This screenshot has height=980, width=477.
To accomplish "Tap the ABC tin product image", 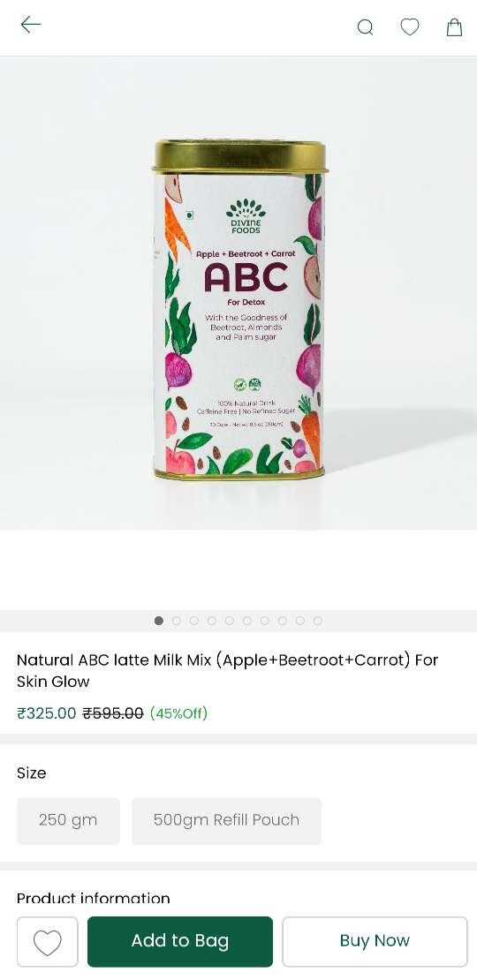I will coord(239,309).
